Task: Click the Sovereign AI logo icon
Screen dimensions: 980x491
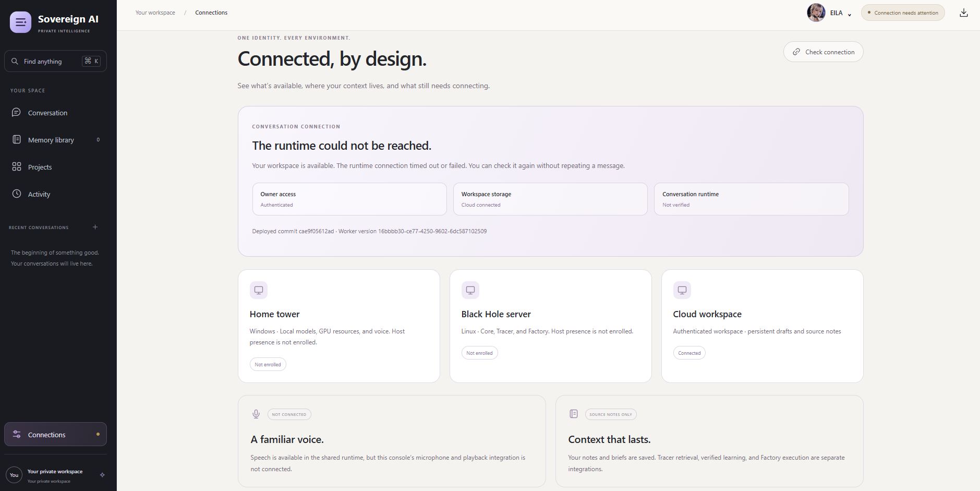Action: [20, 22]
